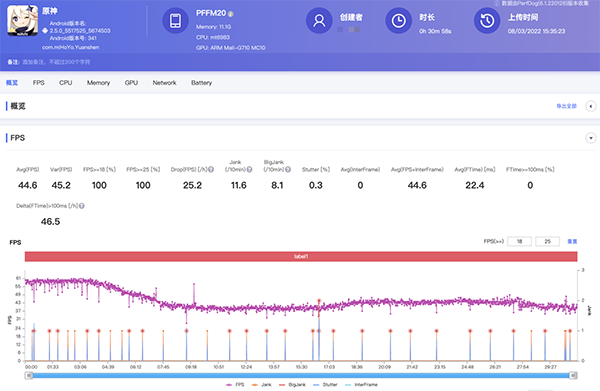
Task: Click the Avg(FTime) value 22.4
Action: tap(474, 186)
